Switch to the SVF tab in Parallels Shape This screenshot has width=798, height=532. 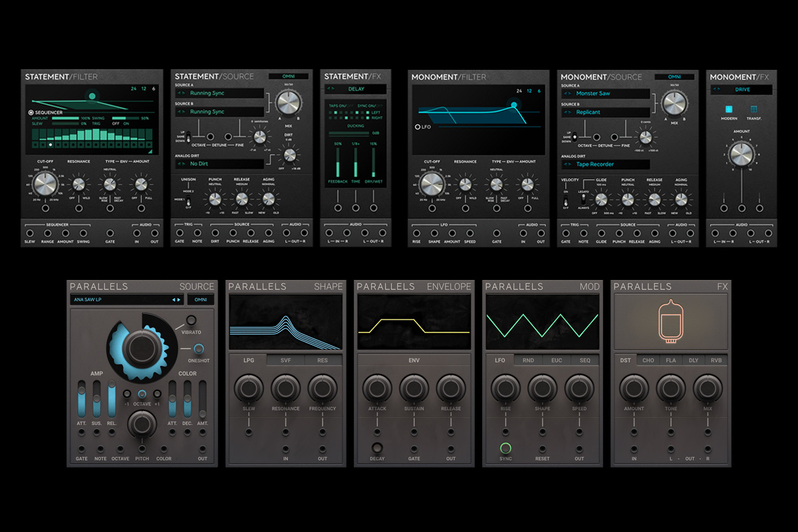[285, 360]
